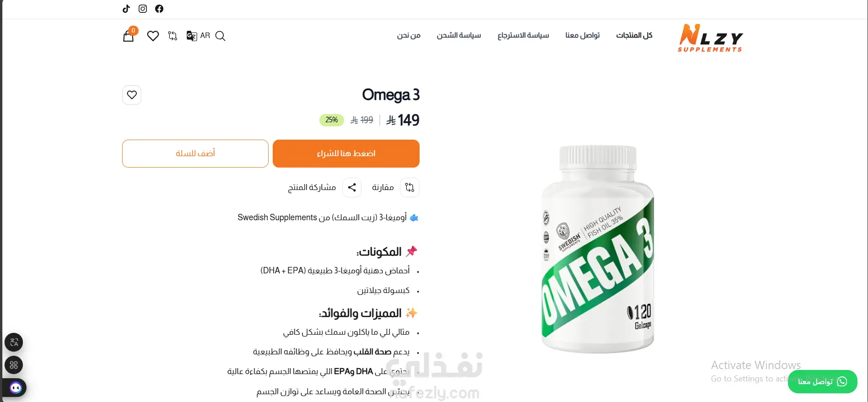
Task: Open compare list icon in header
Action: [173, 36]
